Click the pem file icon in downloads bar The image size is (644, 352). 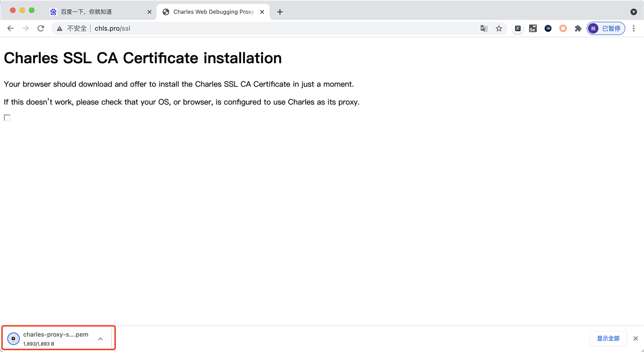coord(13,338)
